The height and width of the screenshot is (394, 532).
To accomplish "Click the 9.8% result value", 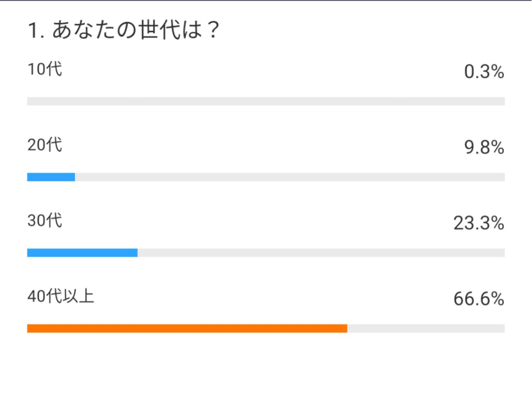I will [x=484, y=148].
